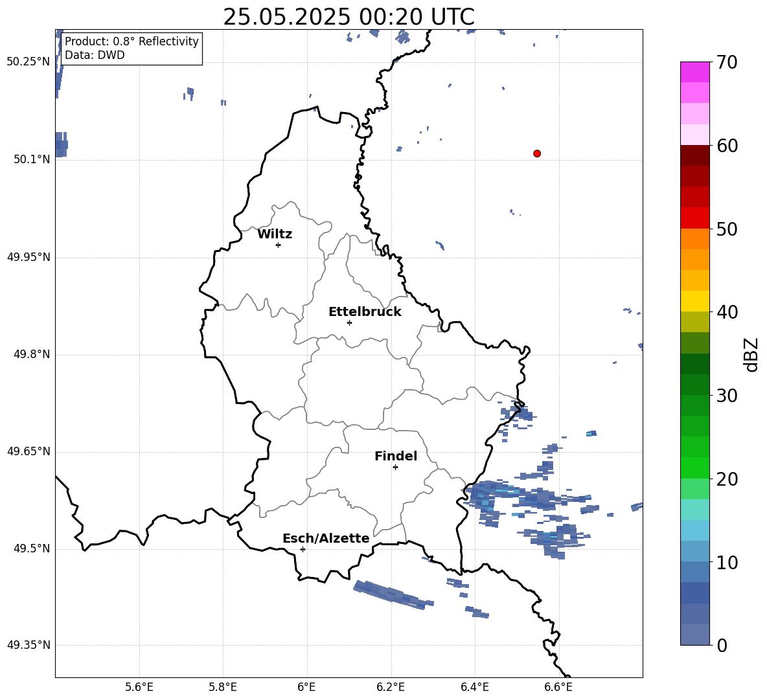Click the 50.25°N latitude label
This screenshot has height=700, width=767.
(x=29, y=62)
